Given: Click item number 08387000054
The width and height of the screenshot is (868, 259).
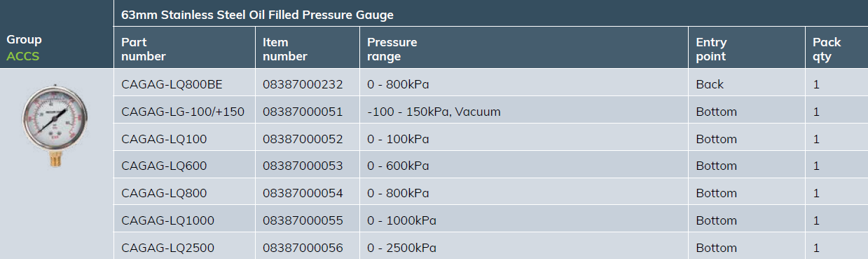Looking at the screenshot, I should click(303, 193).
